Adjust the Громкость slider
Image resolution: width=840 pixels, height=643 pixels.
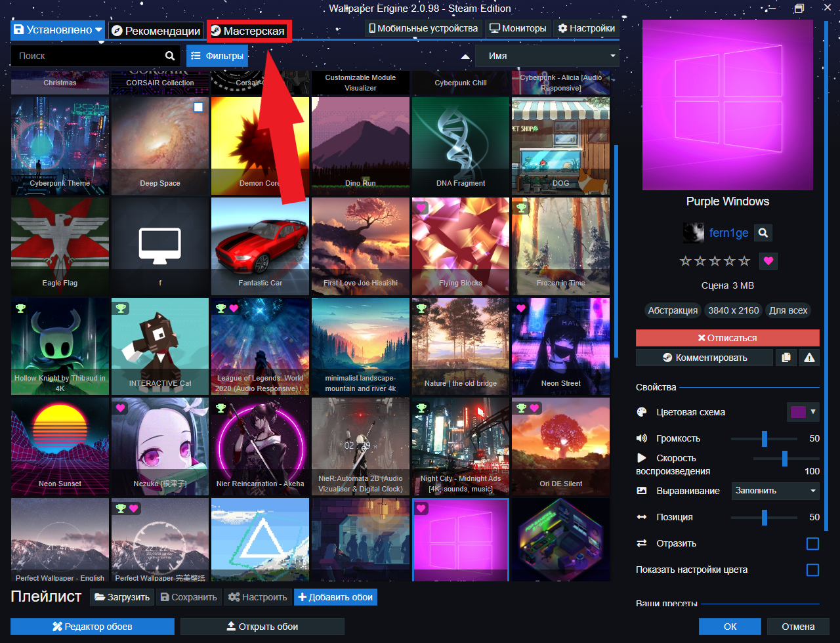764,438
